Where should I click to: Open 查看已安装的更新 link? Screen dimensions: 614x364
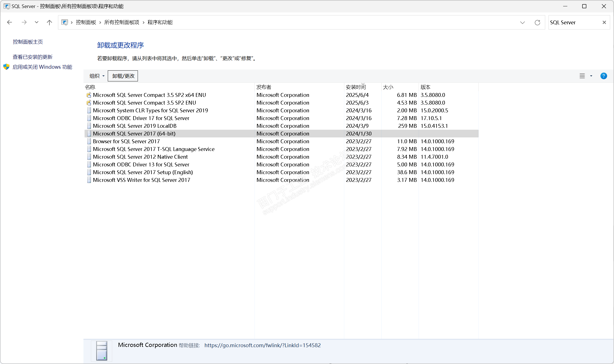[x=33, y=57]
